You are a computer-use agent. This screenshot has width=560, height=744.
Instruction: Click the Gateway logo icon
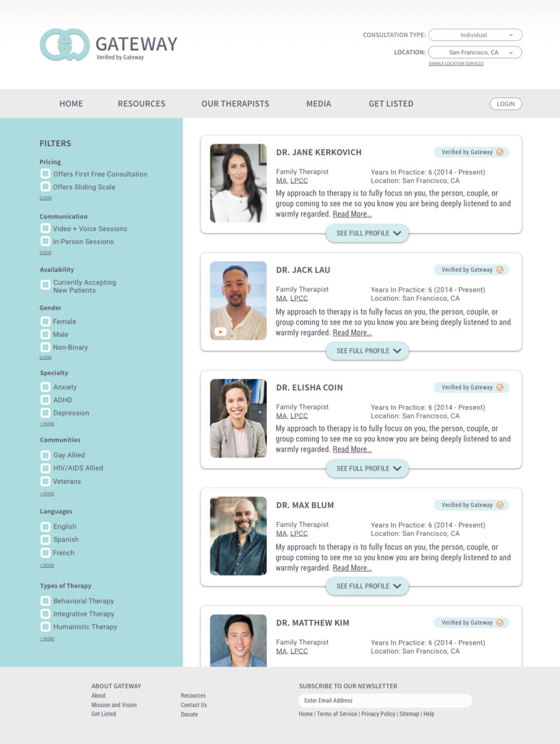[x=64, y=45]
